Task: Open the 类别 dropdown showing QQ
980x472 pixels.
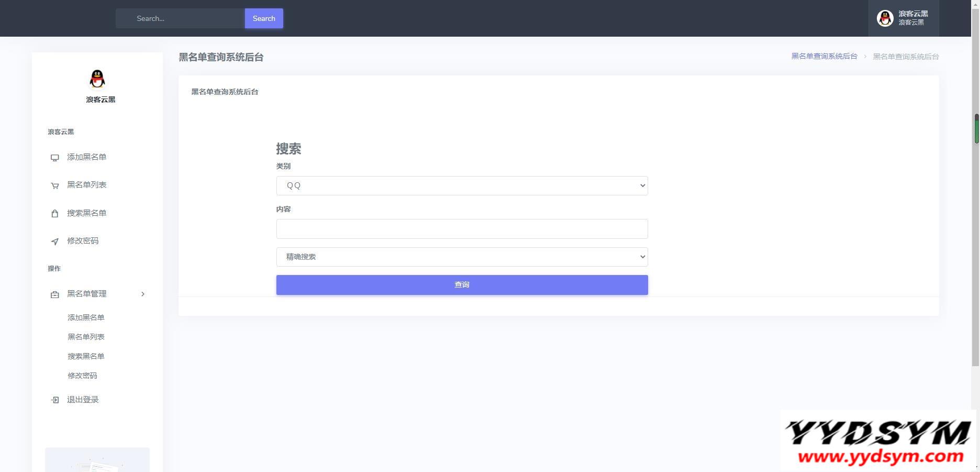Action: pos(462,185)
